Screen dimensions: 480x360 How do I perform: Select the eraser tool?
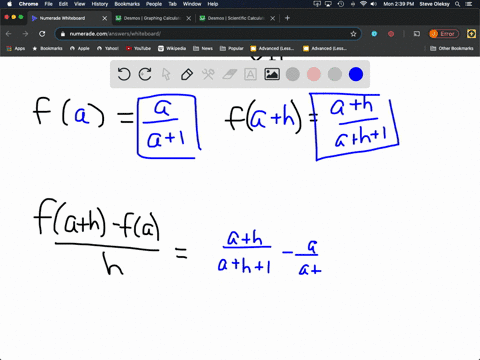(x=229, y=74)
